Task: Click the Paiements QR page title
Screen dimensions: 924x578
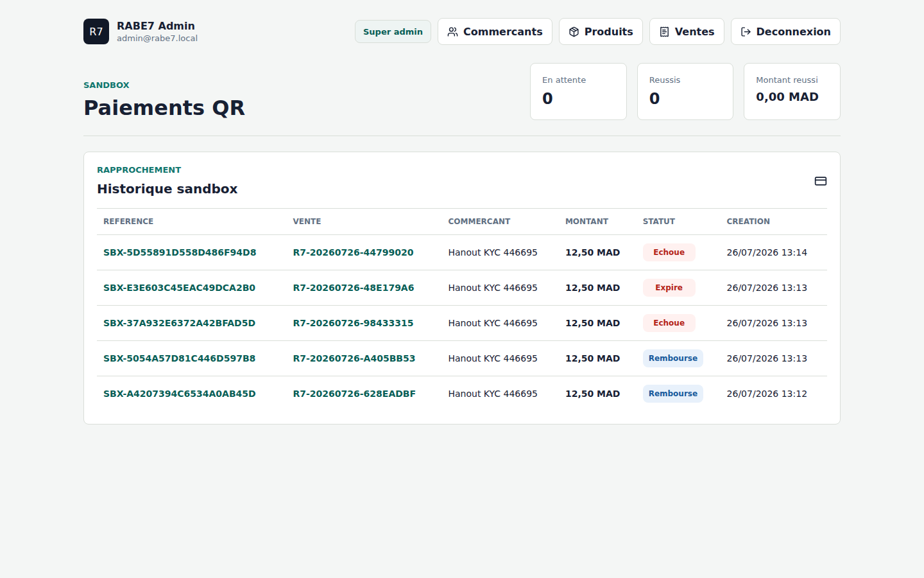Action: coord(164,108)
